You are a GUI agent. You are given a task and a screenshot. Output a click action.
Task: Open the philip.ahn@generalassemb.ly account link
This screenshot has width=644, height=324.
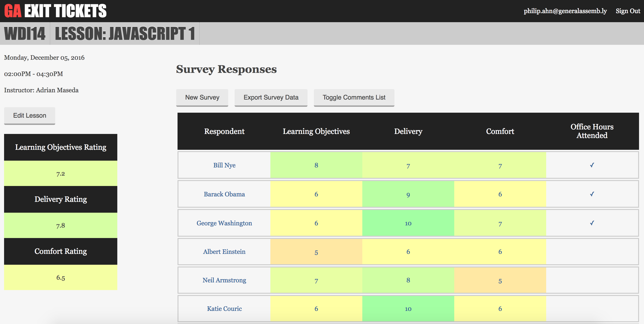tap(565, 11)
